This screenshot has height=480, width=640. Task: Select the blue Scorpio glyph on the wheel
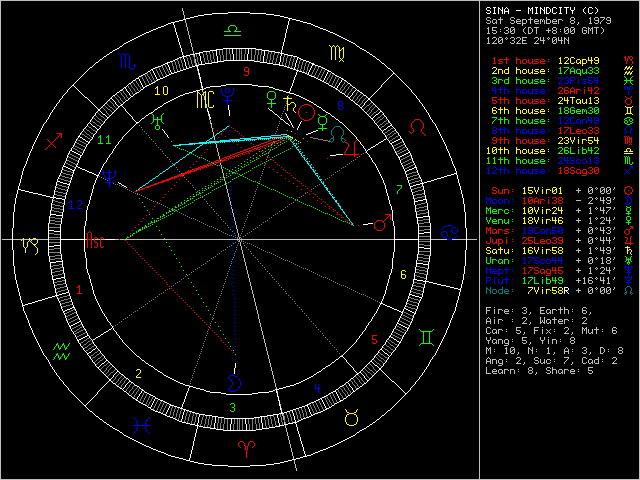click(128, 62)
